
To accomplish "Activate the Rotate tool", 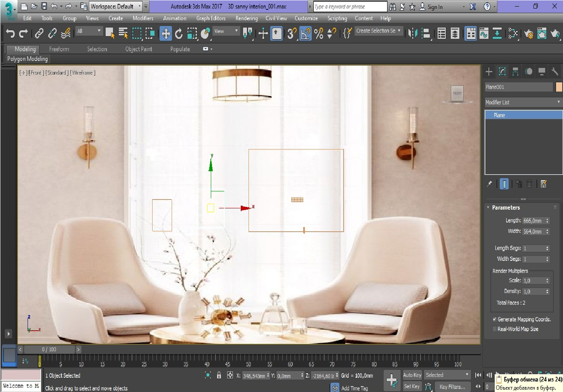I will click(179, 34).
